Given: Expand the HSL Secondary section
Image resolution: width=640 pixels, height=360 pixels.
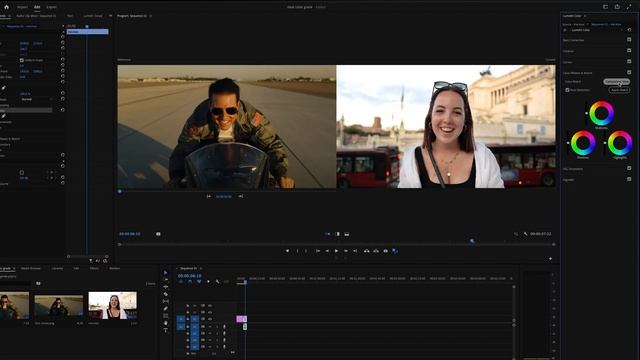Looking at the screenshot, I should pos(573,169).
